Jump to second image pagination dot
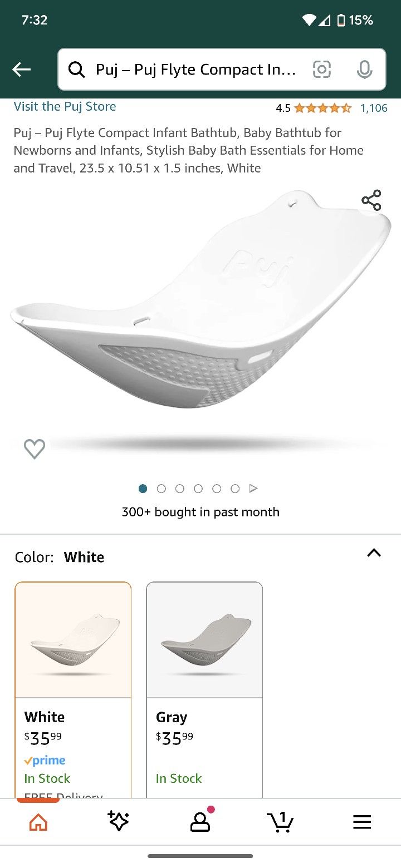Image resolution: width=401 pixels, height=868 pixels. (162, 489)
